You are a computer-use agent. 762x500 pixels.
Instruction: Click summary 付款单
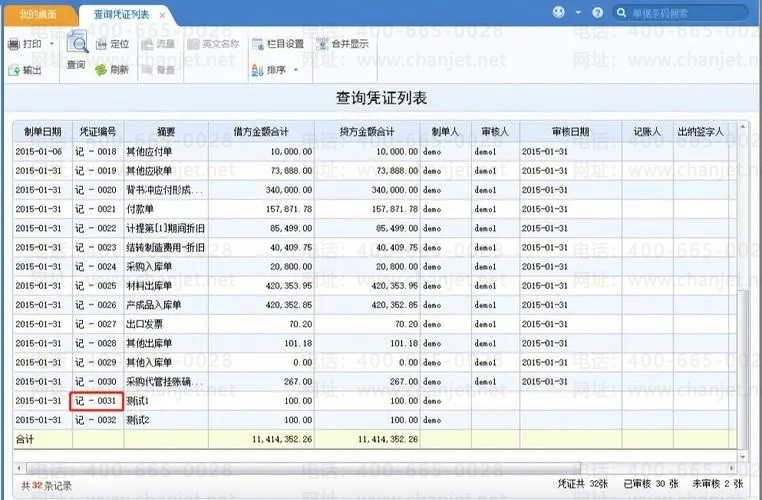(140, 209)
